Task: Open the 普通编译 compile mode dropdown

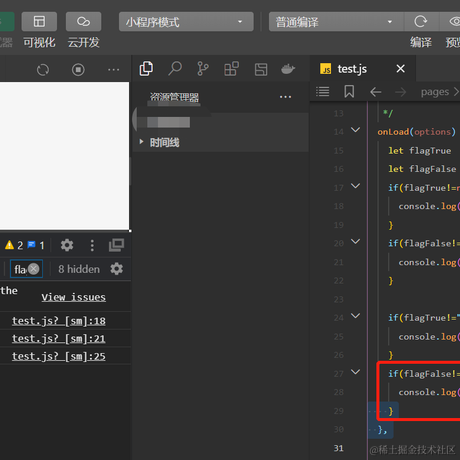Action: coord(336,22)
